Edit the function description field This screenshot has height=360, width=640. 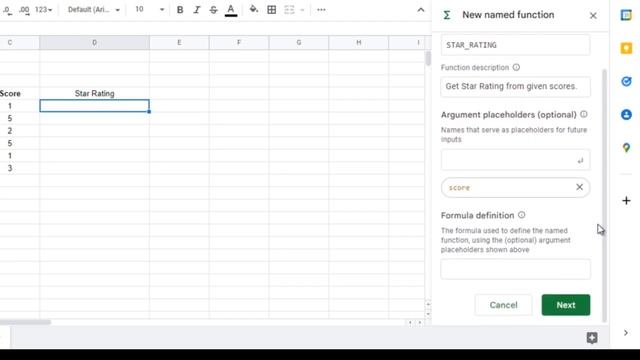(x=515, y=87)
